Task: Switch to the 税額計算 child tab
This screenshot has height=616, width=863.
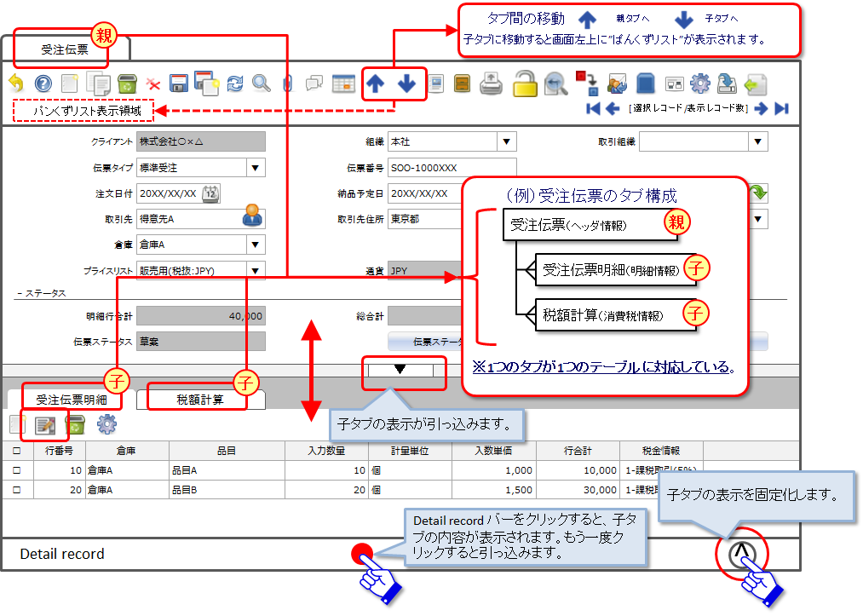Action: [x=200, y=400]
